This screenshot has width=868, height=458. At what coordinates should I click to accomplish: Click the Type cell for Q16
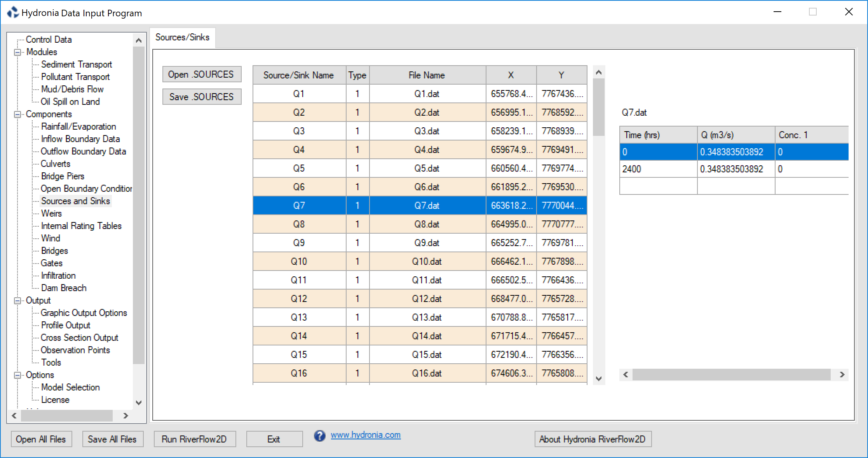click(357, 373)
